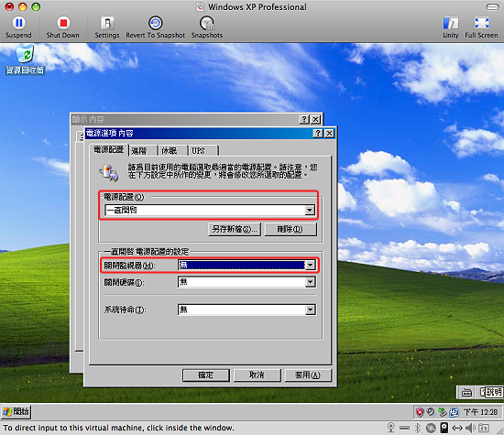The height and width of the screenshot is (435, 504).
Task: Click the 取消 cancel button
Action: pos(257,375)
